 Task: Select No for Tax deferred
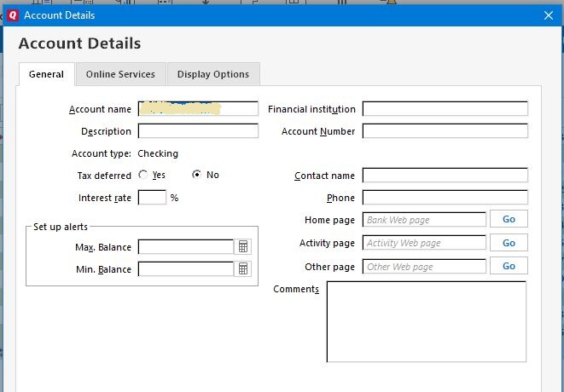coord(196,175)
